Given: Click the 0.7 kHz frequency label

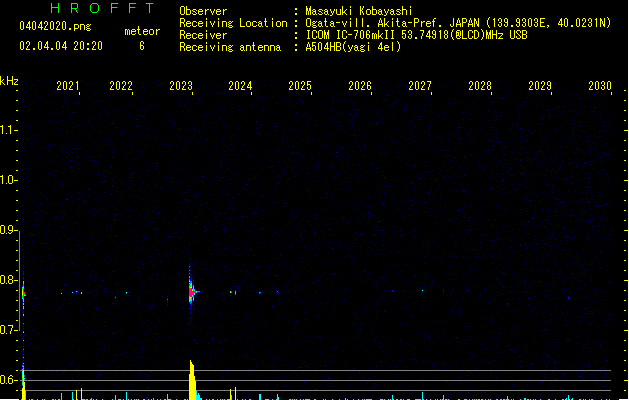Looking at the screenshot, I should 7,330.
